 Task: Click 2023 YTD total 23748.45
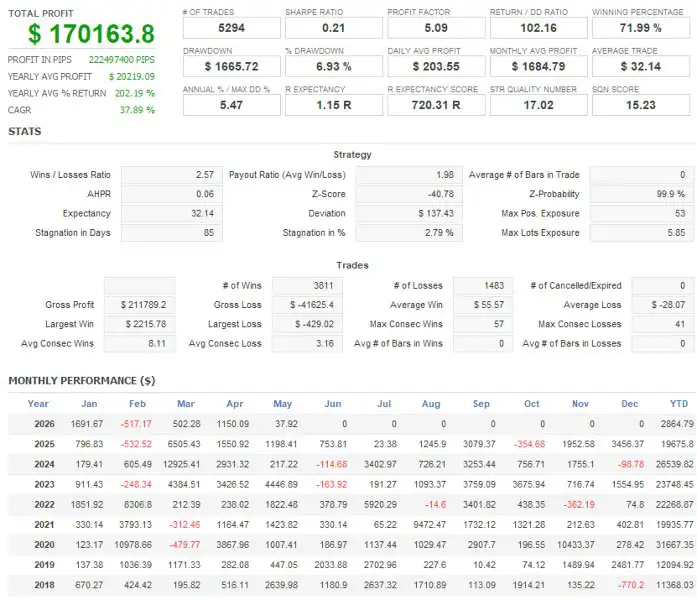pyautogui.click(x=674, y=484)
